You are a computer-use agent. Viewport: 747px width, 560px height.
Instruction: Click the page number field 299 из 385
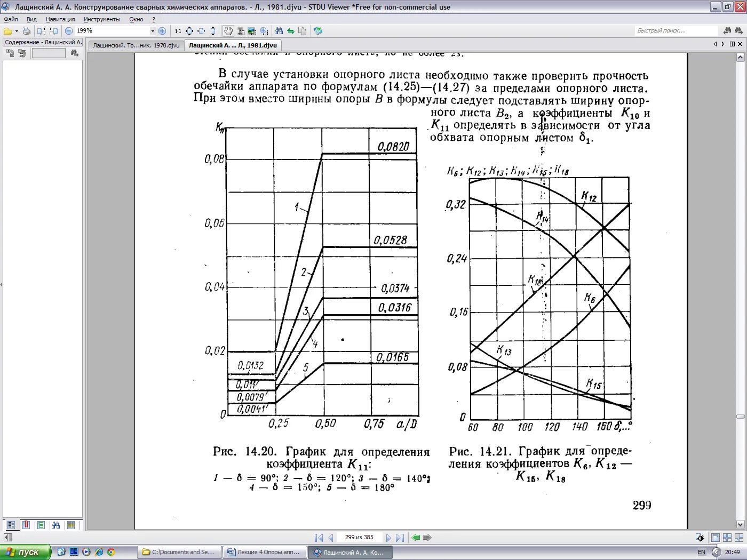click(359, 538)
